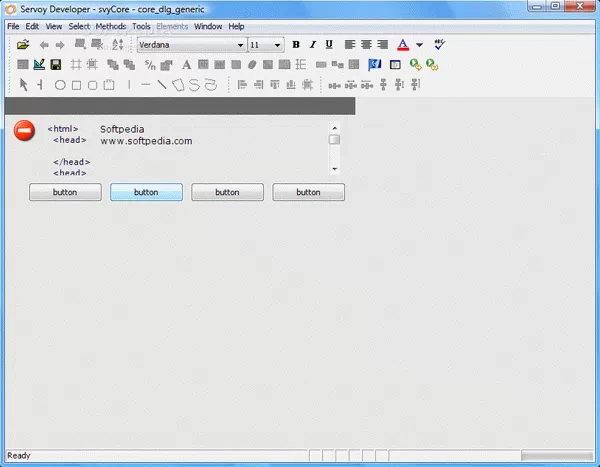
Task: Select the diagonal line tool
Action: coord(162,85)
